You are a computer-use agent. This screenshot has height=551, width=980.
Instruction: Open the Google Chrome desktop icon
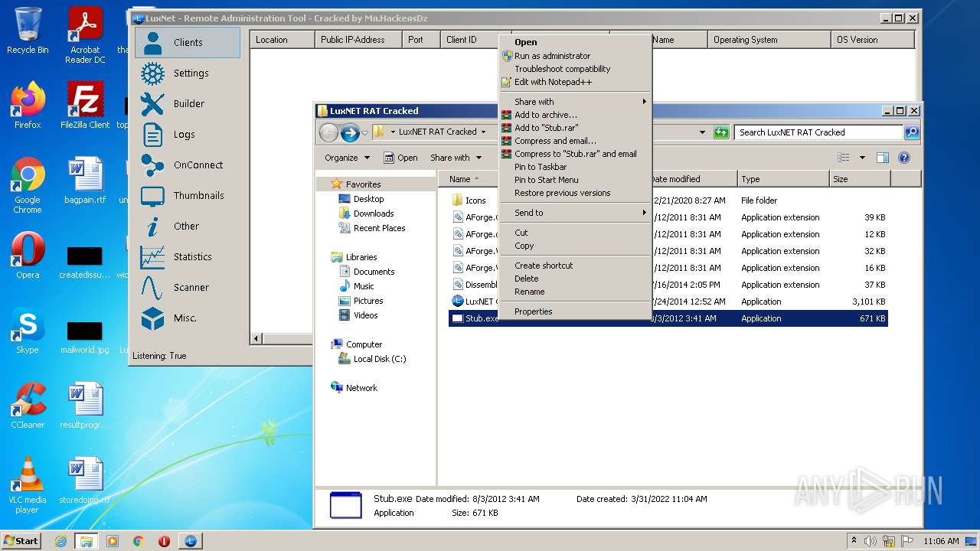28,185
